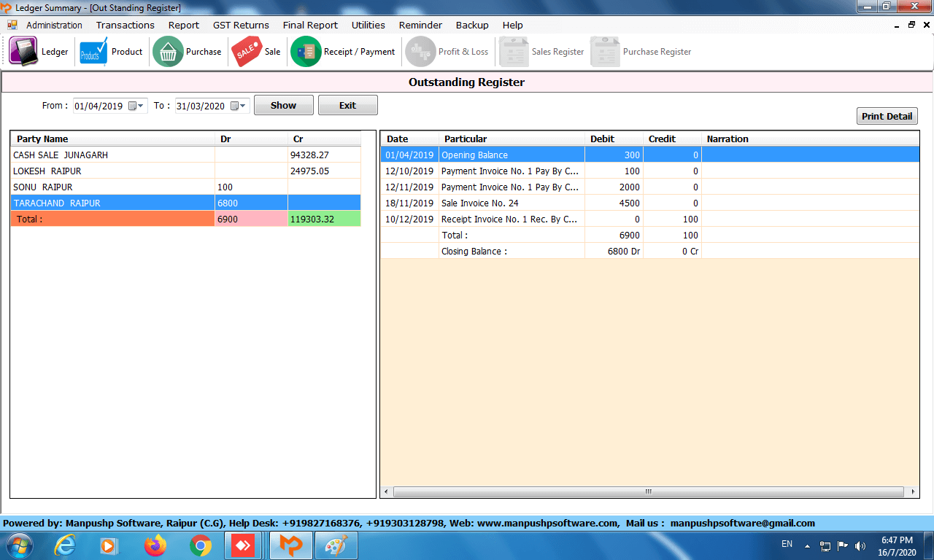
Task: Open the Ledger toolbar icon
Action: (x=23, y=52)
